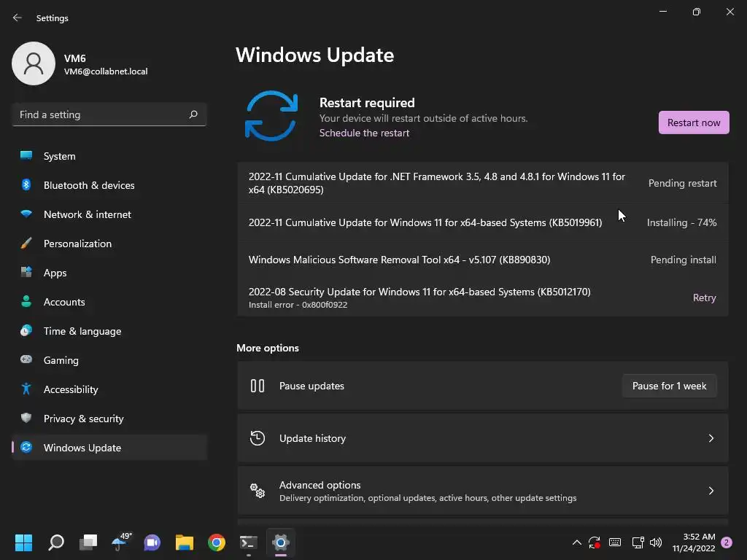The width and height of the screenshot is (747, 560).
Task: Select the Apps icon in sidebar
Action: (x=26, y=273)
